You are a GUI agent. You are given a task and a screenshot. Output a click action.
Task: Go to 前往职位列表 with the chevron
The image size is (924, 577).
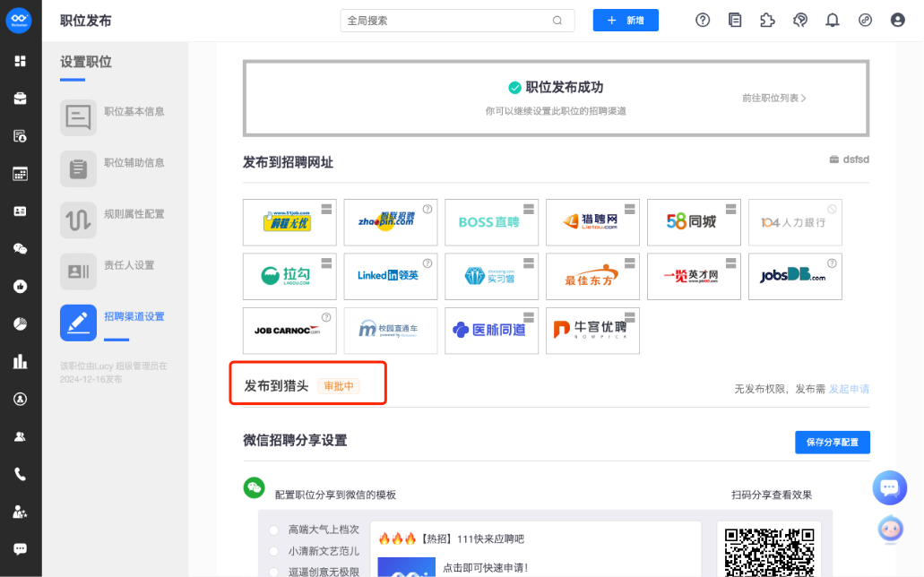[773, 98]
